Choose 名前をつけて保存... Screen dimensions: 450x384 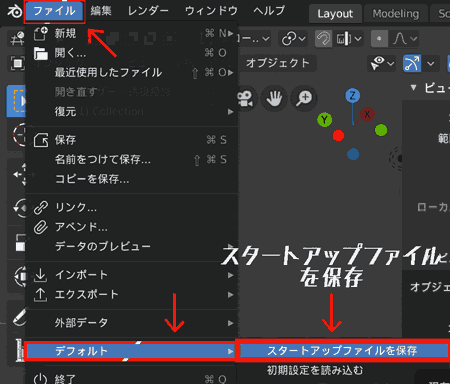132,159
